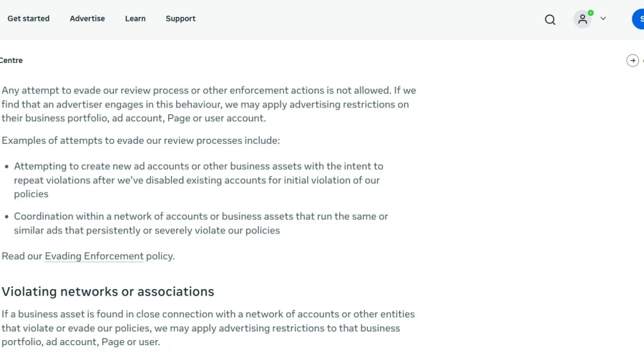Image resolution: width=644 pixels, height=358 pixels.
Task: Click the bullet dot before Coordination within
Action: pos(6,217)
